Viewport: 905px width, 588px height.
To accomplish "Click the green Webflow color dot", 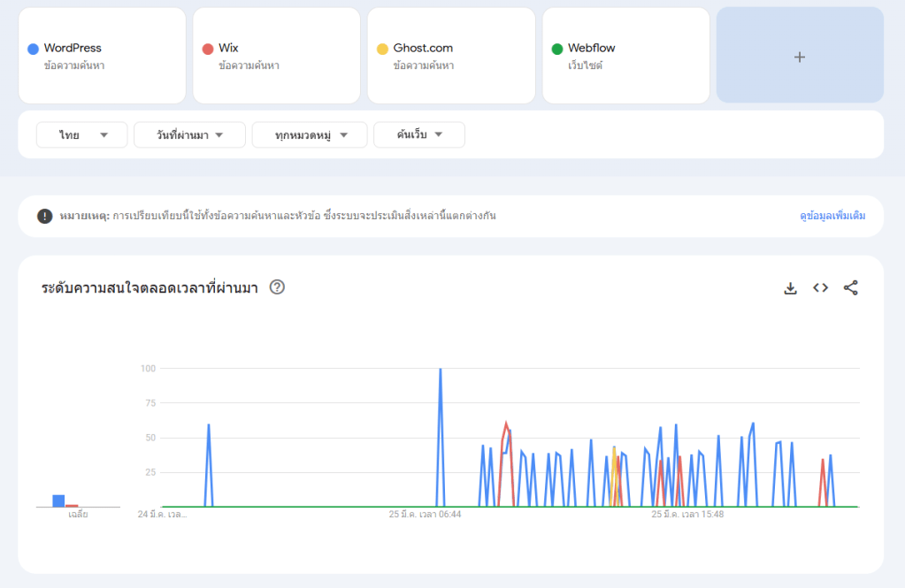I will (x=556, y=49).
